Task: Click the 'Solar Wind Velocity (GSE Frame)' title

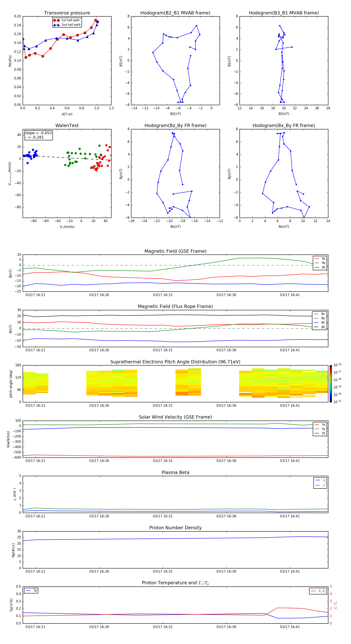Action: click(175, 417)
